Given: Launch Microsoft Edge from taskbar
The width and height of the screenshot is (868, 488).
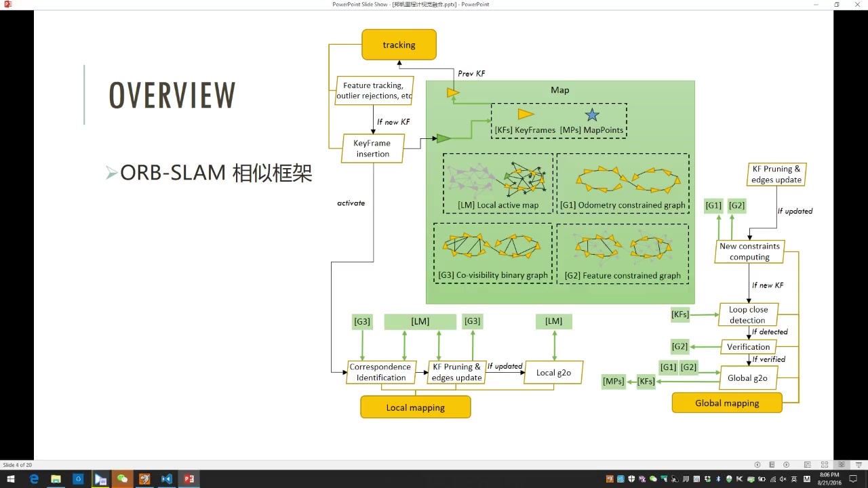Looking at the screenshot, I should [34, 479].
